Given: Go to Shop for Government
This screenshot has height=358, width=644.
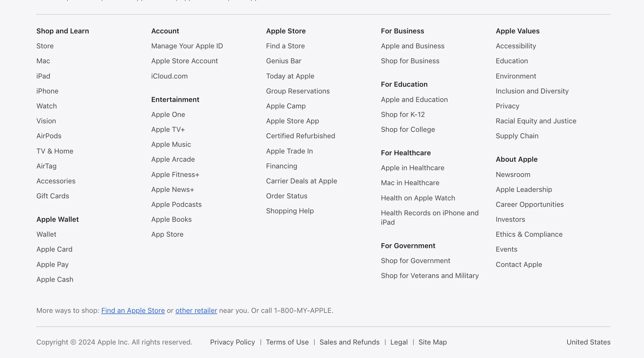Looking at the screenshot, I should pyautogui.click(x=415, y=261).
